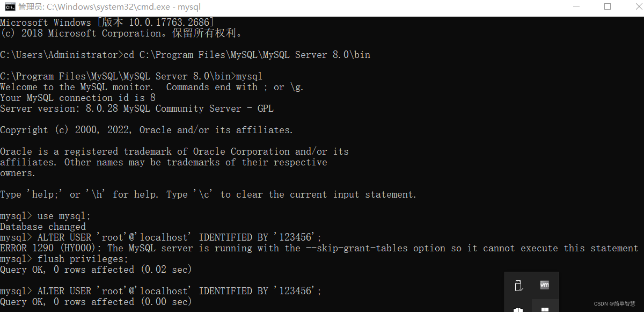Click the Safely Remove Hardware USB icon
The image size is (644, 312).
(518, 285)
